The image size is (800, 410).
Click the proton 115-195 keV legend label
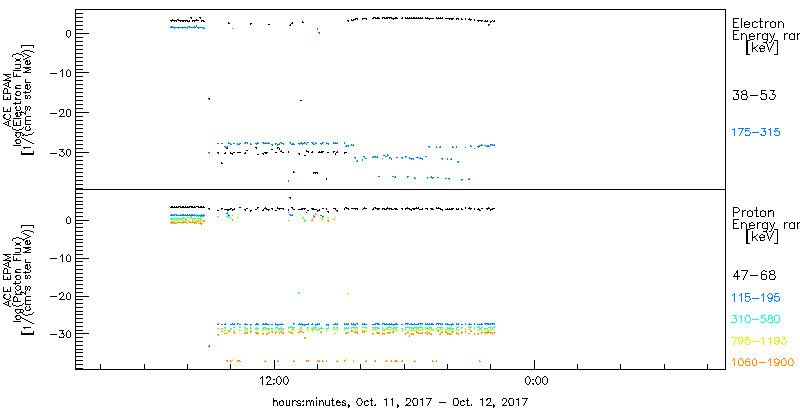[756, 298]
